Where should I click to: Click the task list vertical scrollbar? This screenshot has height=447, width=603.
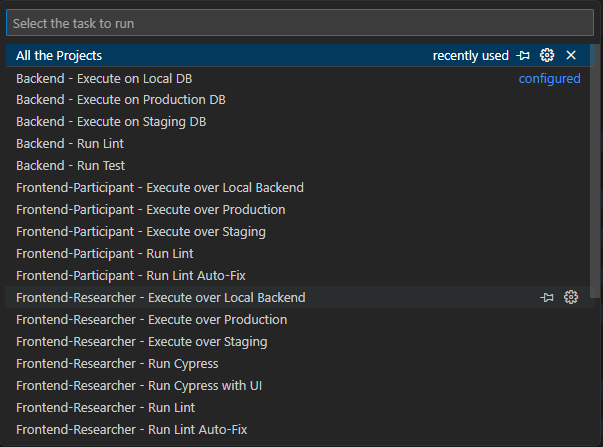595,171
